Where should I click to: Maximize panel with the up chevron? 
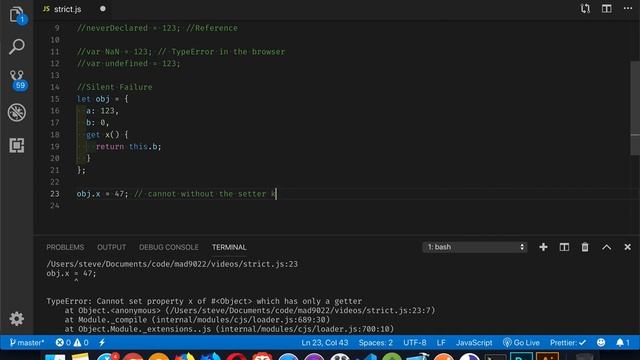point(607,247)
